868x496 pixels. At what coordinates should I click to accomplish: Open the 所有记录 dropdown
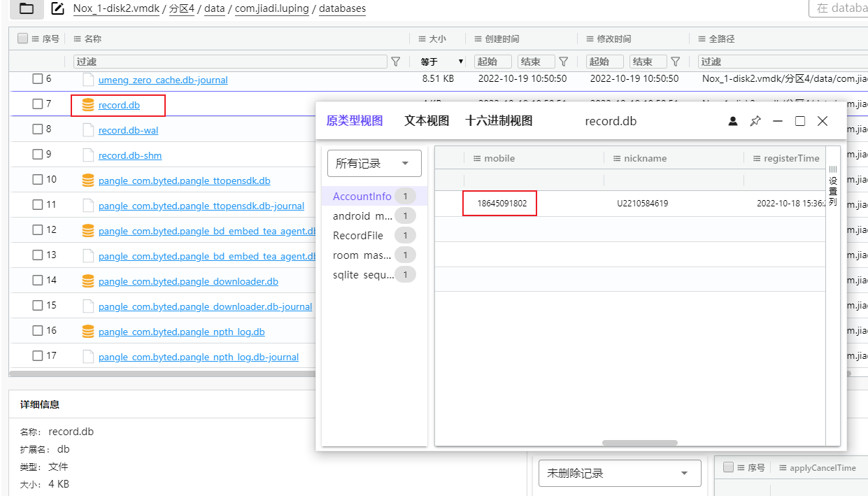click(x=374, y=164)
